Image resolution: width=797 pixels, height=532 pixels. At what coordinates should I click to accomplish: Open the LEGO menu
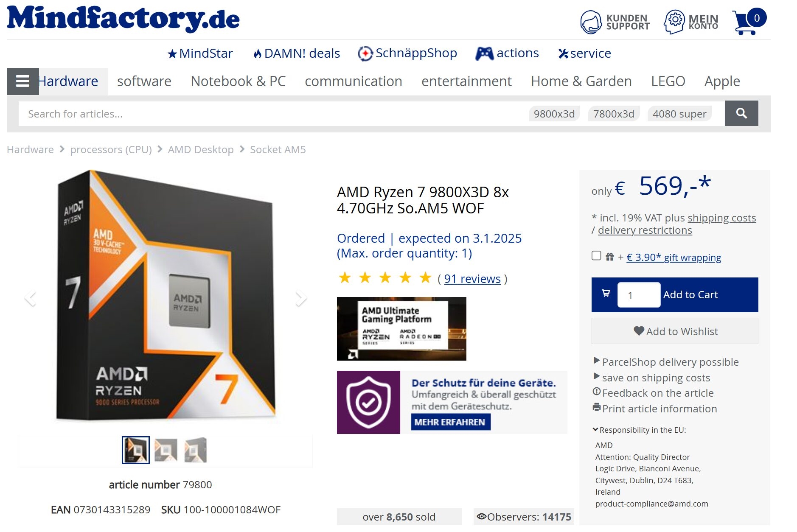point(668,81)
